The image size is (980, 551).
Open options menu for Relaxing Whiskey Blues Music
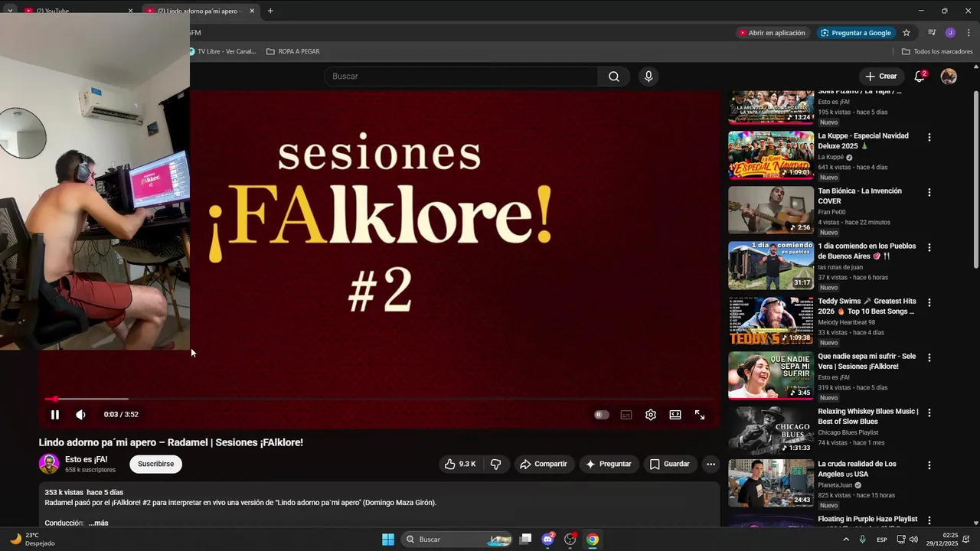[929, 413]
